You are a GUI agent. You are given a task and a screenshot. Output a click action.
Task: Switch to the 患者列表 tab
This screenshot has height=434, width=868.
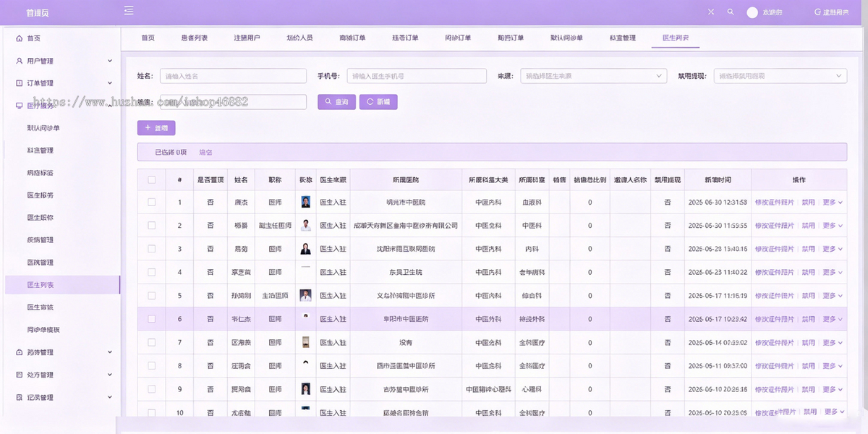pos(194,38)
